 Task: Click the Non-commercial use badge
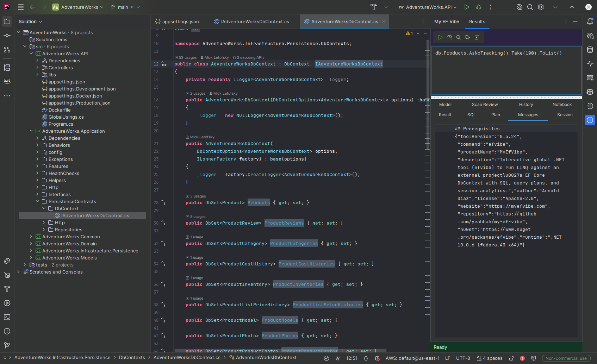click(566, 358)
